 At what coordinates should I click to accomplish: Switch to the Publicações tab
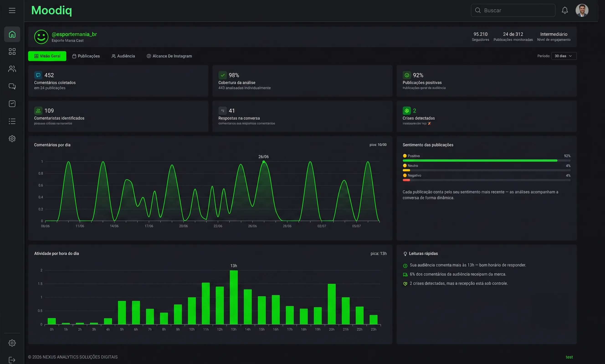(x=86, y=56)
